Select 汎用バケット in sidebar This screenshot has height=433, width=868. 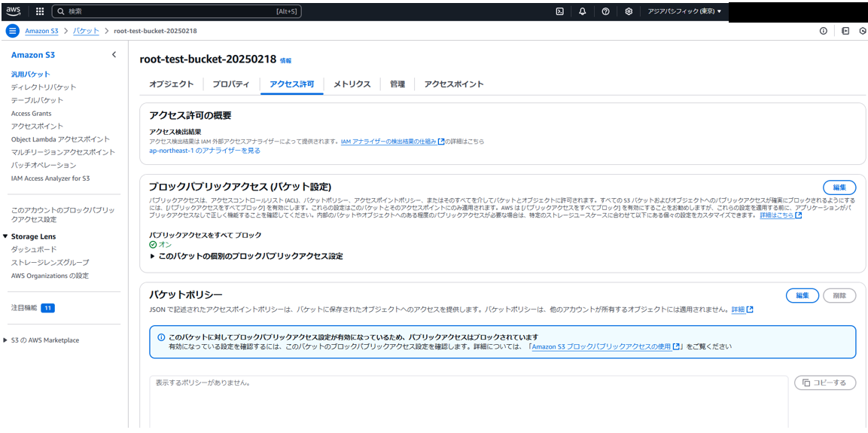click(30, 75)
